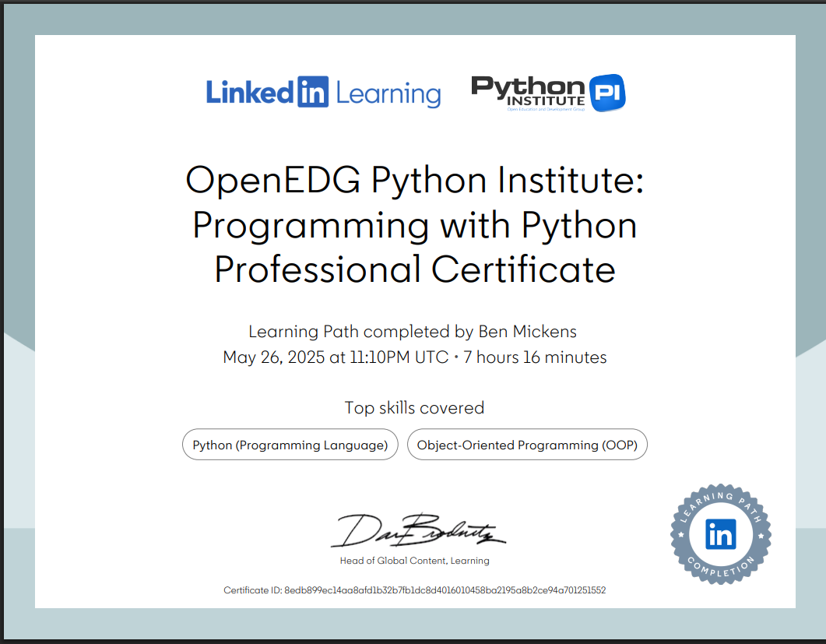Image resolution: width=826 pixels, height=644 pixels.
Task: Click the completion date May 26, 2025
Action: 274,357
